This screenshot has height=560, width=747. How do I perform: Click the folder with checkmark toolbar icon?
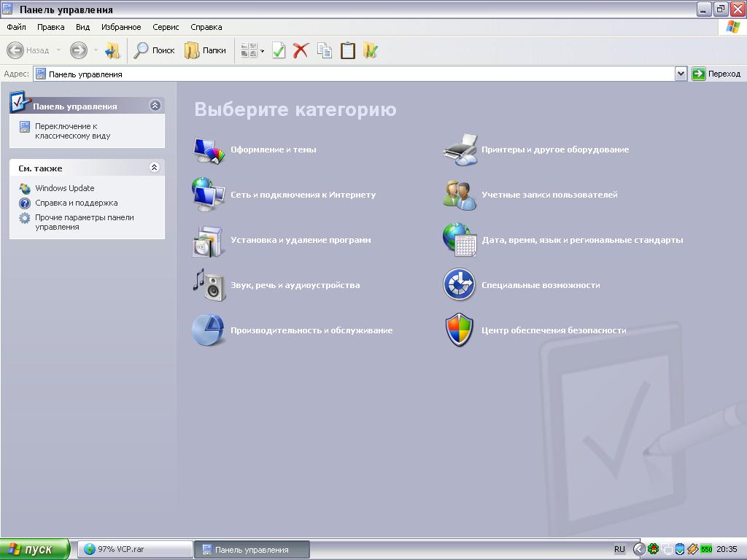pos(371,50)
